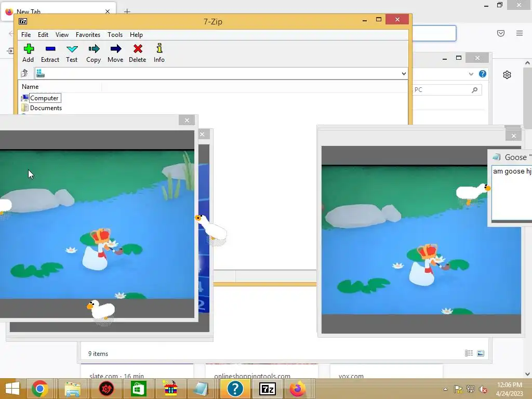The width and height of the screenshot is (532, 399).
Task: Click the Explorer search box
Action: tap(447, 89)
